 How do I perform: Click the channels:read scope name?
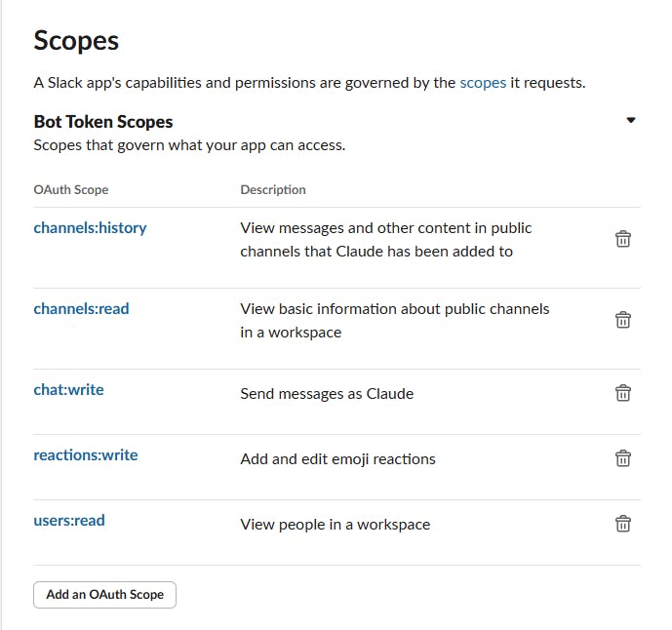(x=81, y=309)
